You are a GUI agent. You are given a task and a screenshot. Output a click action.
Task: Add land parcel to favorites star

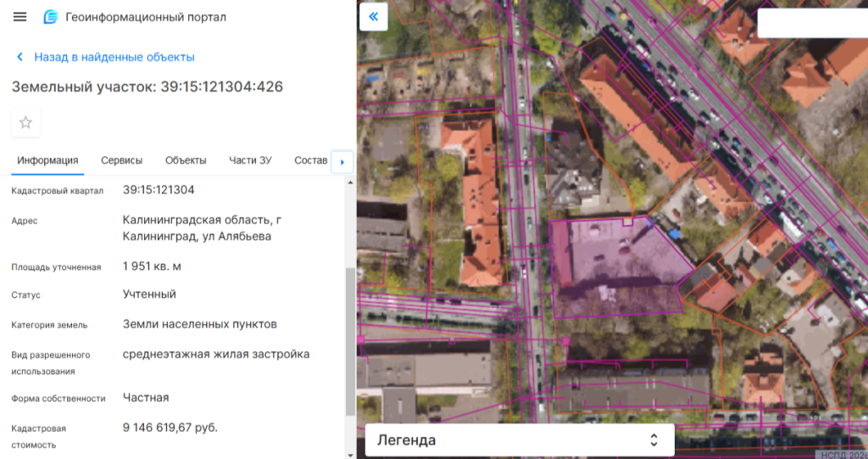(25, 122)
